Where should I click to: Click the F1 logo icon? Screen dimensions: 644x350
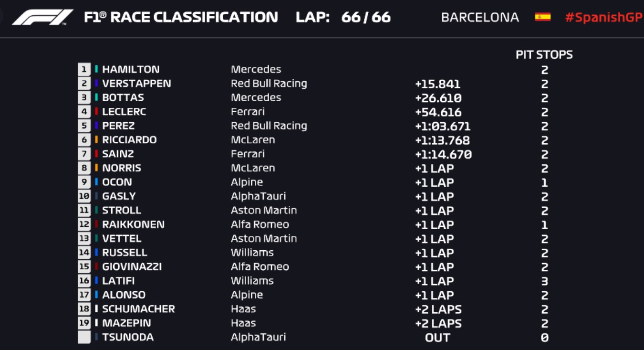[x=42, y=17]
